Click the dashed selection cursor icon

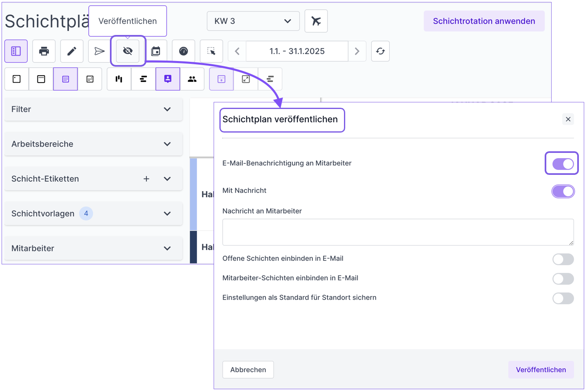(x=211, y=51)
